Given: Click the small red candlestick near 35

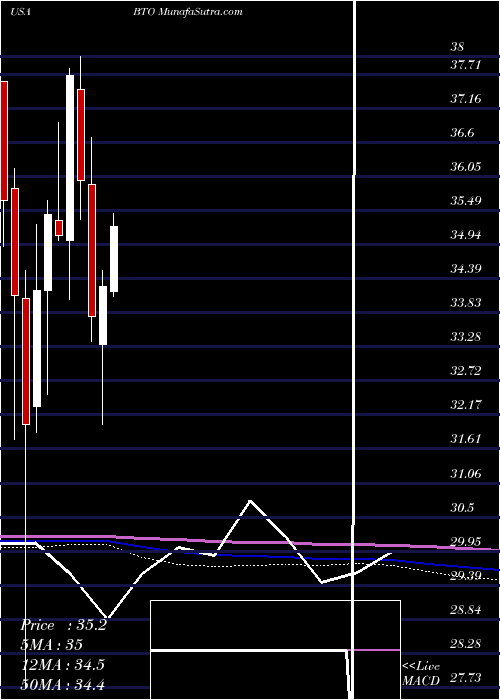Looking at the screenshot, I should click(59, 228).
